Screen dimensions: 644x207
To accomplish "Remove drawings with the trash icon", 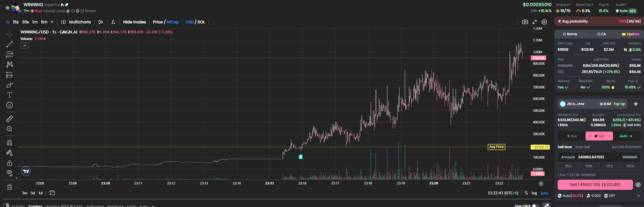I will click(9, 187).
